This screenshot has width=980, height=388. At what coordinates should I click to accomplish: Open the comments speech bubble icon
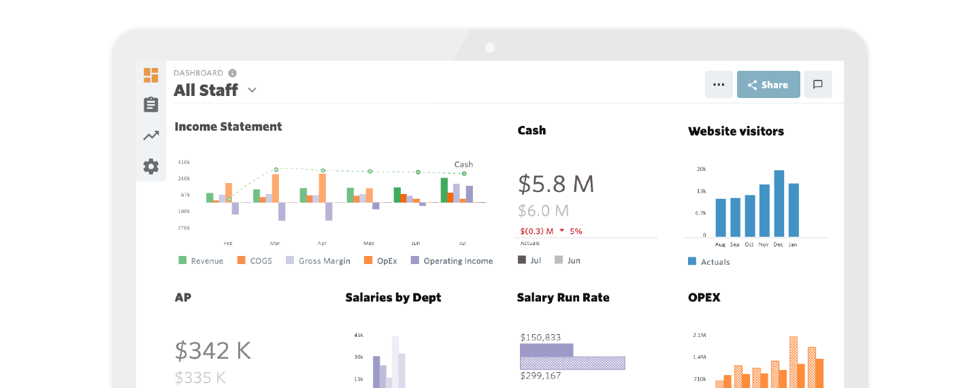point(818,84)
